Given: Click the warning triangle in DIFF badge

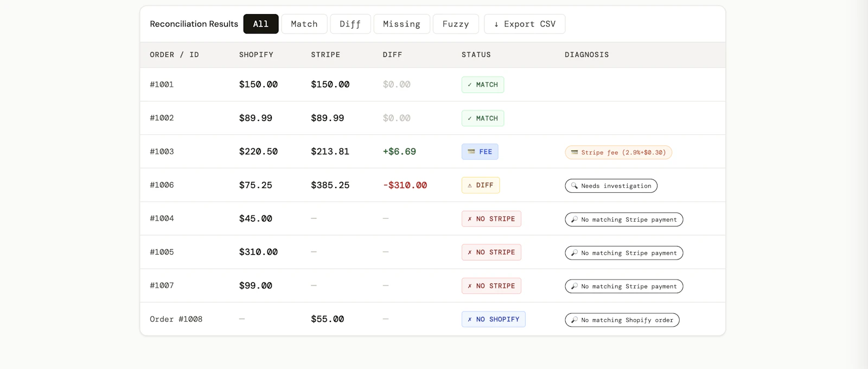Looking at the screenshot, I should (x=470, y=185).
